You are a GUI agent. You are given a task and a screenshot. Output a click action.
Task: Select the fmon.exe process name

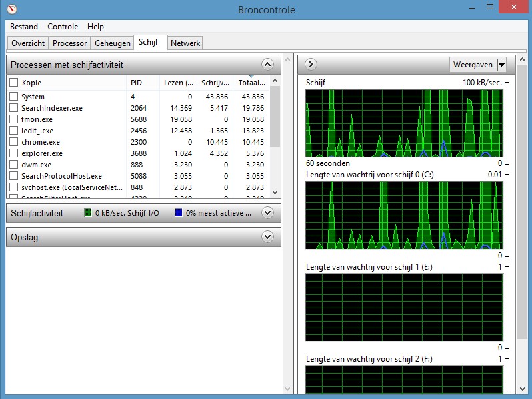point(37,119)
